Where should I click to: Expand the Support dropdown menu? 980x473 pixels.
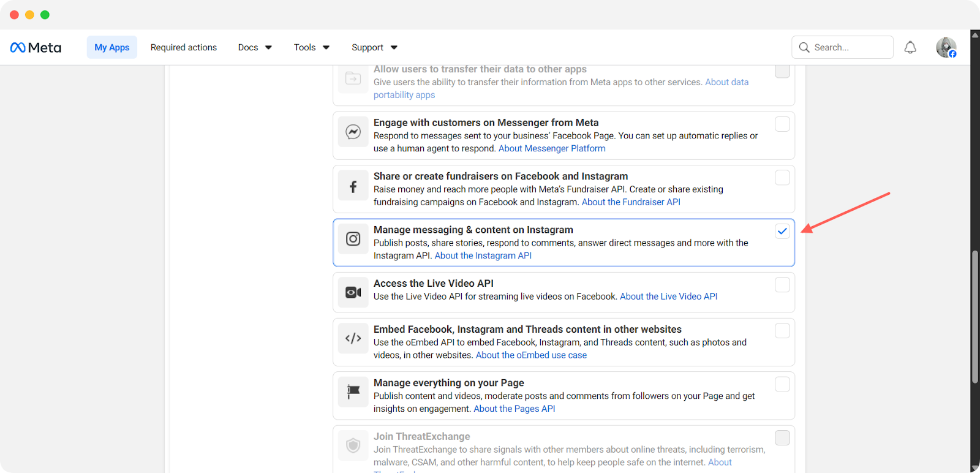(x=374, y=48)
